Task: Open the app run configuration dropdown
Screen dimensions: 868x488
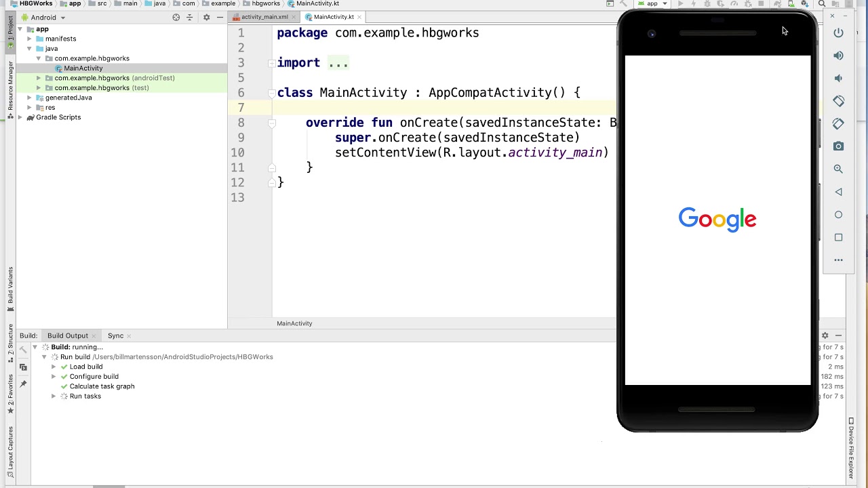Action: pyautogui.click(x=652, y=4)
